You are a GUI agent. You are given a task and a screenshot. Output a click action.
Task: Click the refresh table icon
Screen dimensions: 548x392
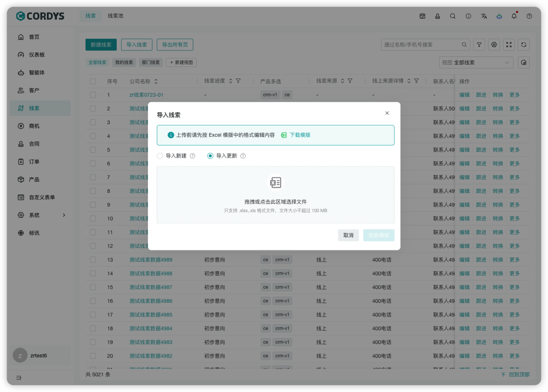coord(524,45)
